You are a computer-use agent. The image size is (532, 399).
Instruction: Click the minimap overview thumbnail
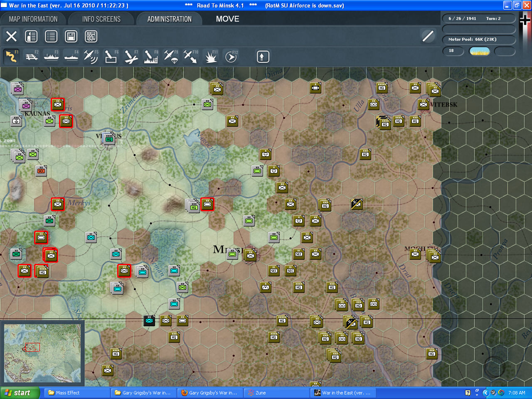pos(42,353)
